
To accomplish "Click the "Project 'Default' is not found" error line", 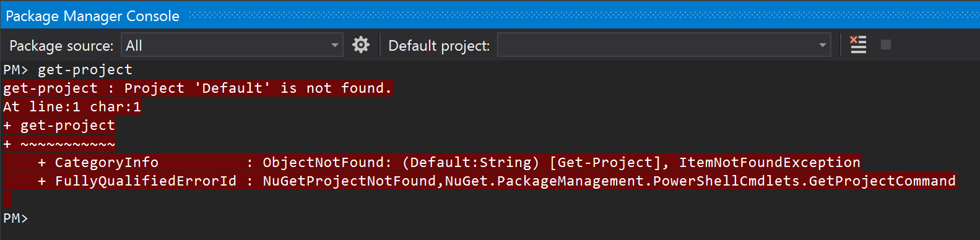I will click(198, 88).
